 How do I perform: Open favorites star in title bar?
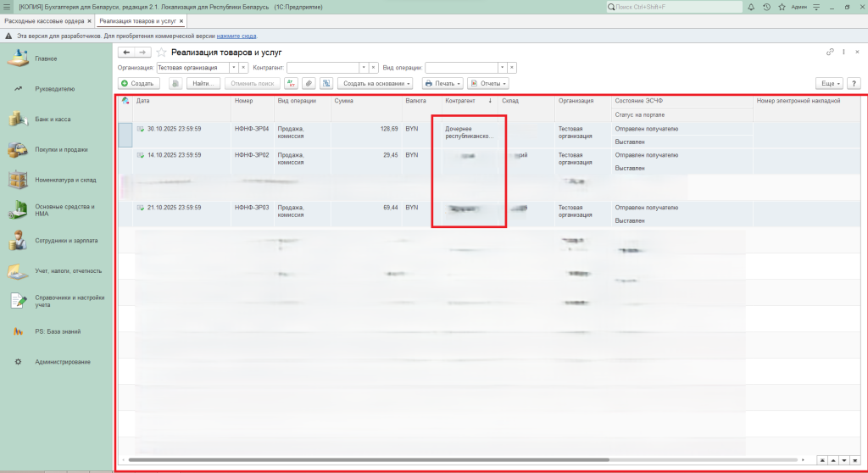click(781, 7)
